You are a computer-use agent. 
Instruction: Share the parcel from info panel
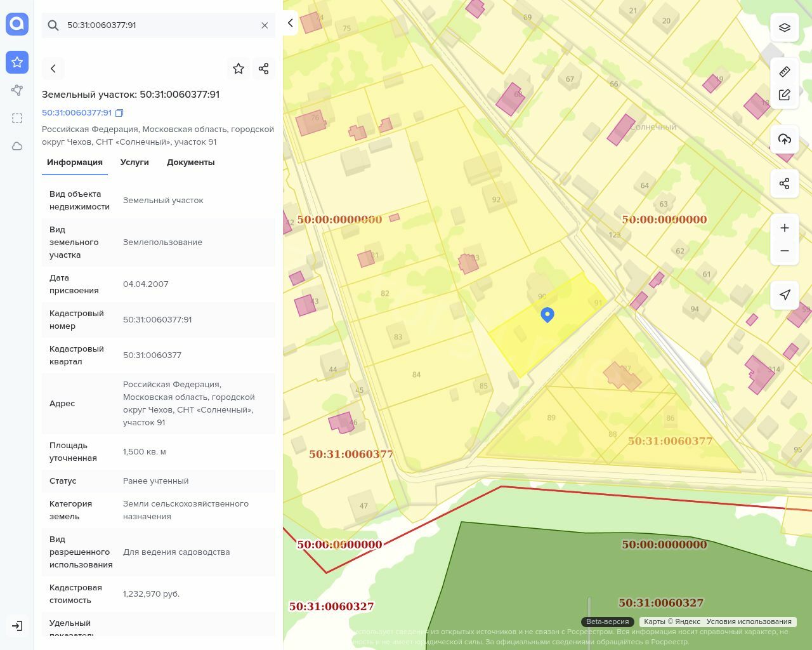264,69
